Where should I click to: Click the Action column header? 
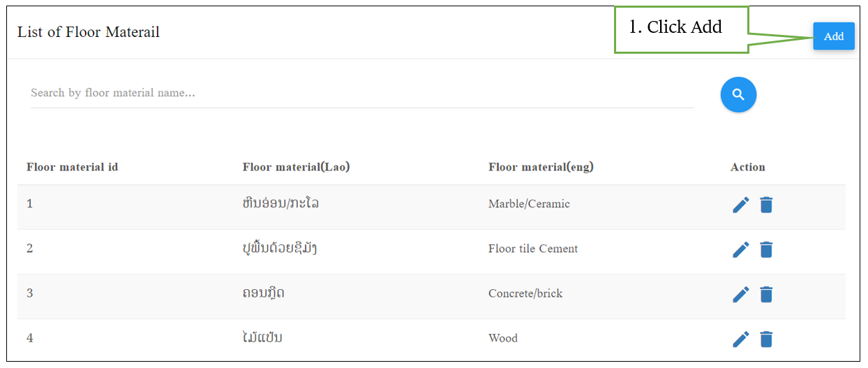[x=748, y=167]
